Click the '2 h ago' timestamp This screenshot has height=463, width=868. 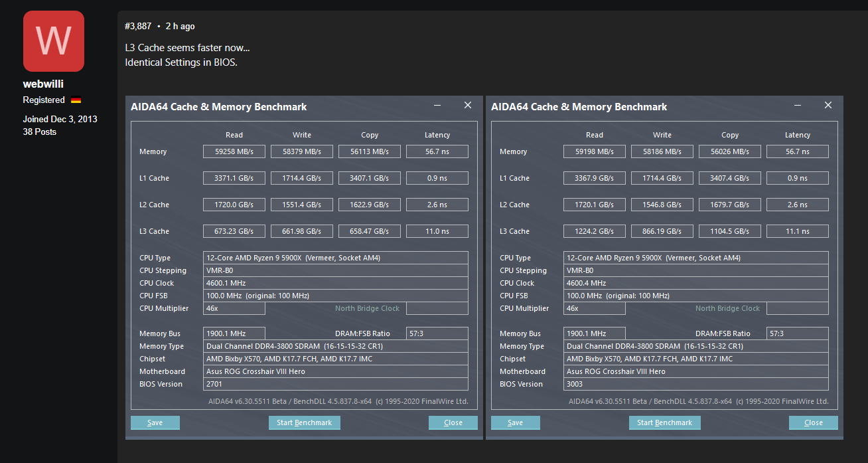coord(181,26)
